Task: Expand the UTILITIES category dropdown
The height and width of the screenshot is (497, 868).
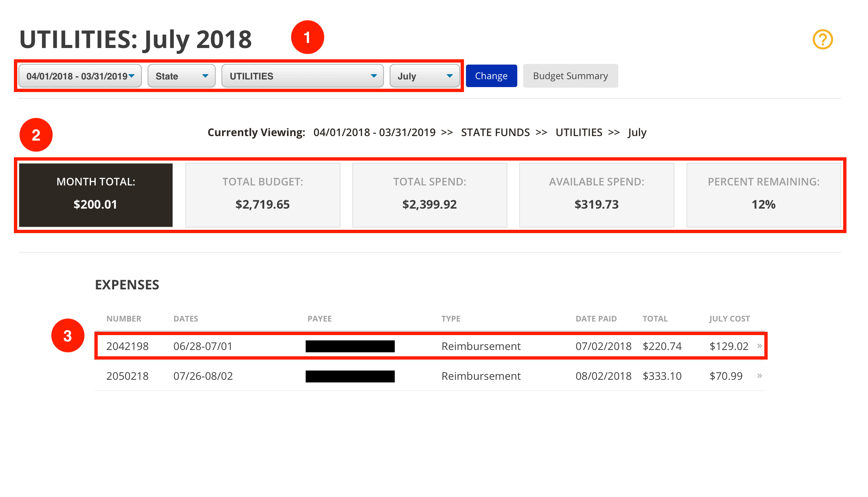Action: tap(302, 76)
